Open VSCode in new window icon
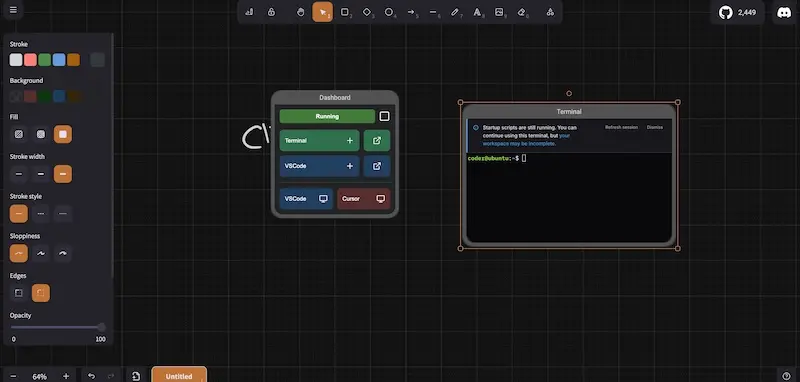This screenshot has height=382, width=800. coord(377,166)
